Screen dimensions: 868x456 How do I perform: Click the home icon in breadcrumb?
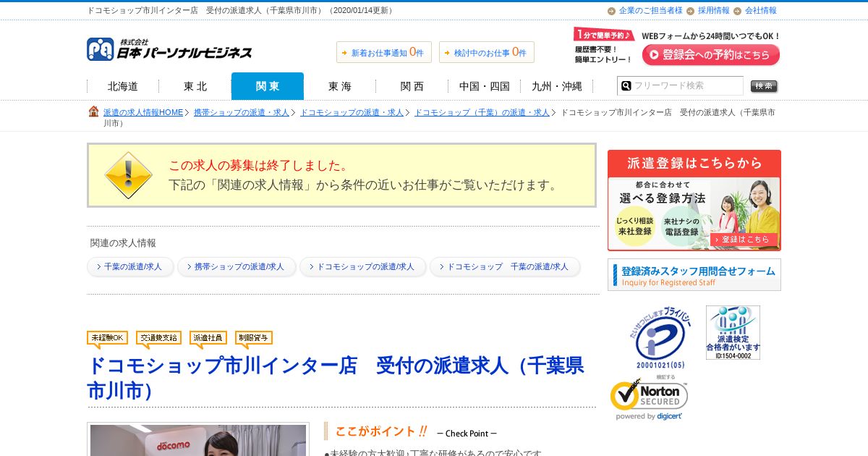pos(93,111)
